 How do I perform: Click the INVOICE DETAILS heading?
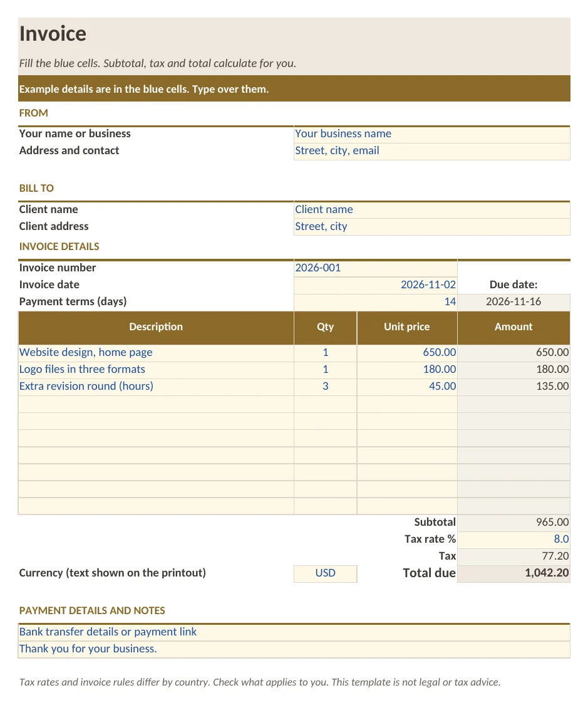59,247
